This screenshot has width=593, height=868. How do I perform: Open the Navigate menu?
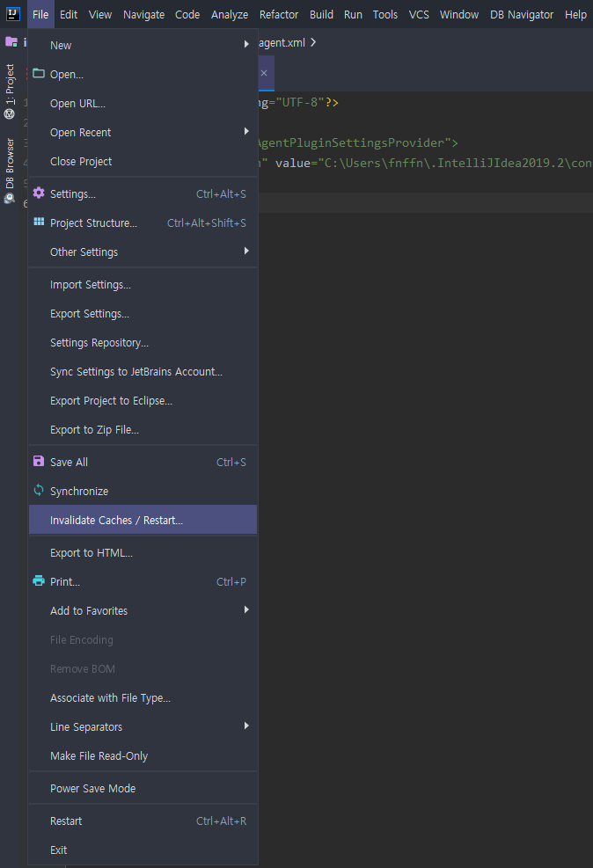point(144,14)
